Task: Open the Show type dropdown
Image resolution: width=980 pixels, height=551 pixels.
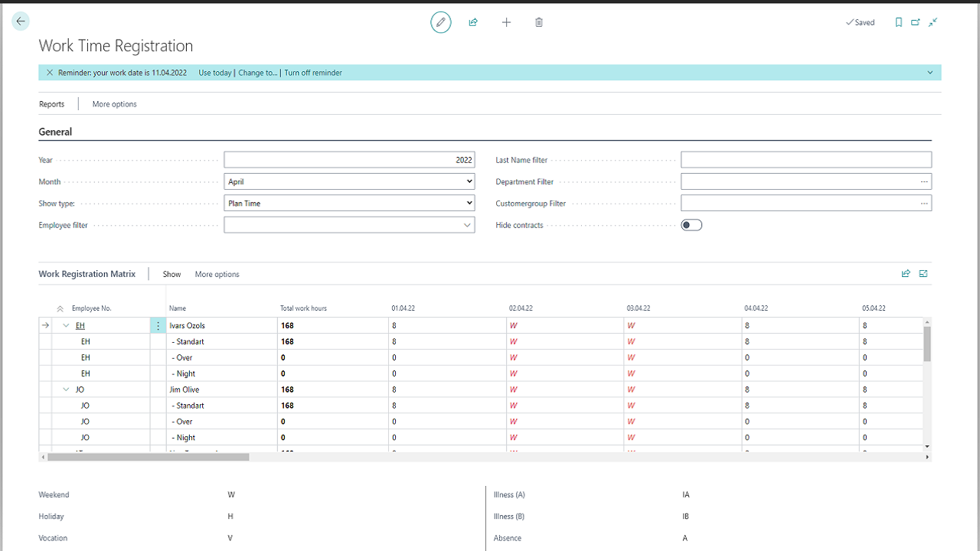Action: [x=349, y=204]
